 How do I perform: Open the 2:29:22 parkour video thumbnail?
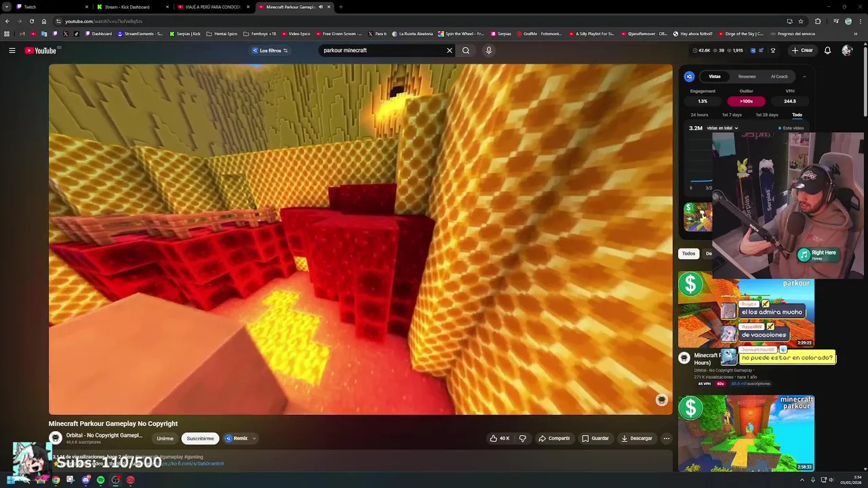point(746,309)
